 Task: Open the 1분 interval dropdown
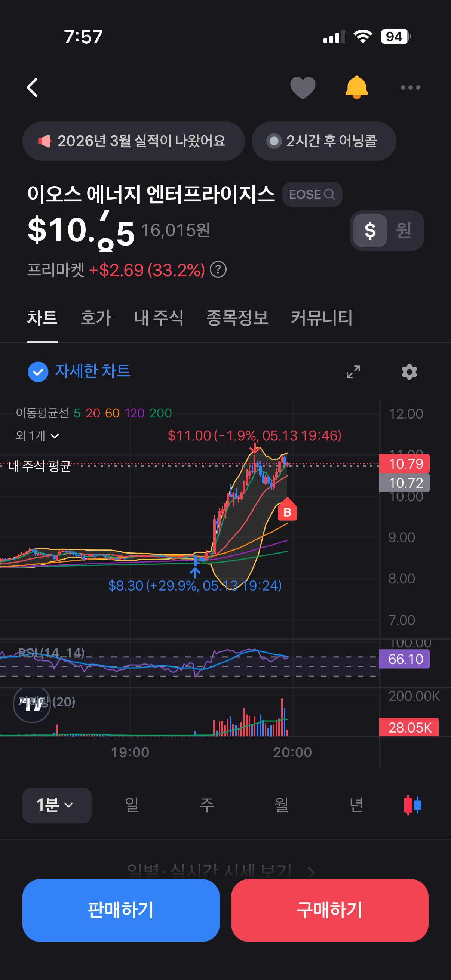(x=57, y=805)
